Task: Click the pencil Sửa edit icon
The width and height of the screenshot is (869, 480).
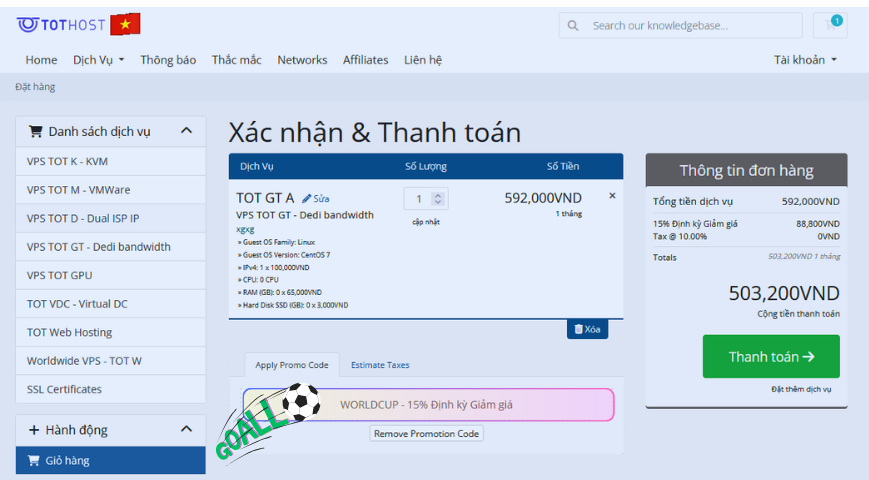Action: click(x=315, y=198)
